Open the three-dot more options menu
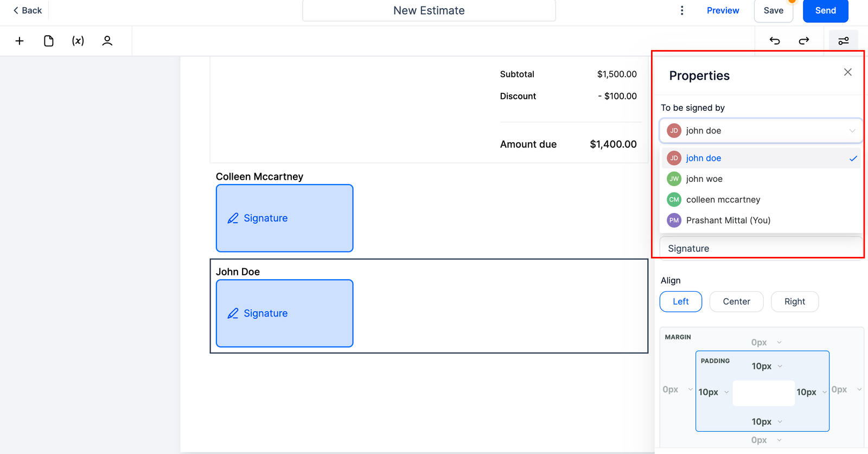Image resolution: width=868 pixels, height=454 pixels. tap(682, 10)
